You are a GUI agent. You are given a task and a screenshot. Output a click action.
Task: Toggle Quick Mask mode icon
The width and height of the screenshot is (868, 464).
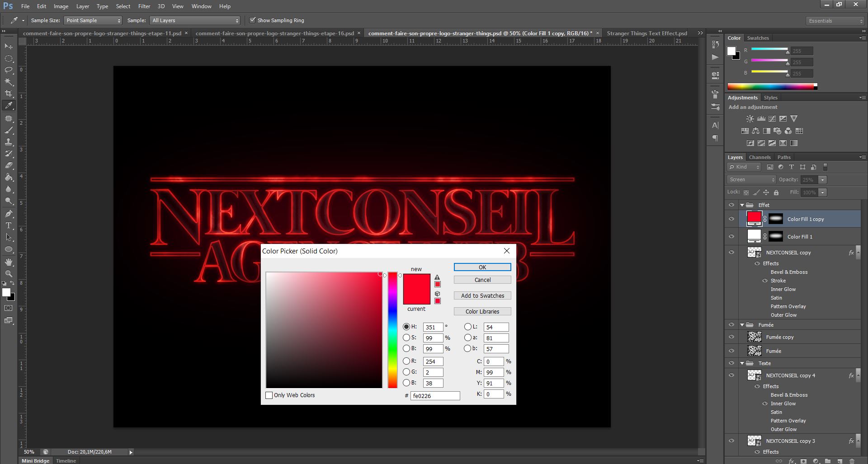point(9,308)
